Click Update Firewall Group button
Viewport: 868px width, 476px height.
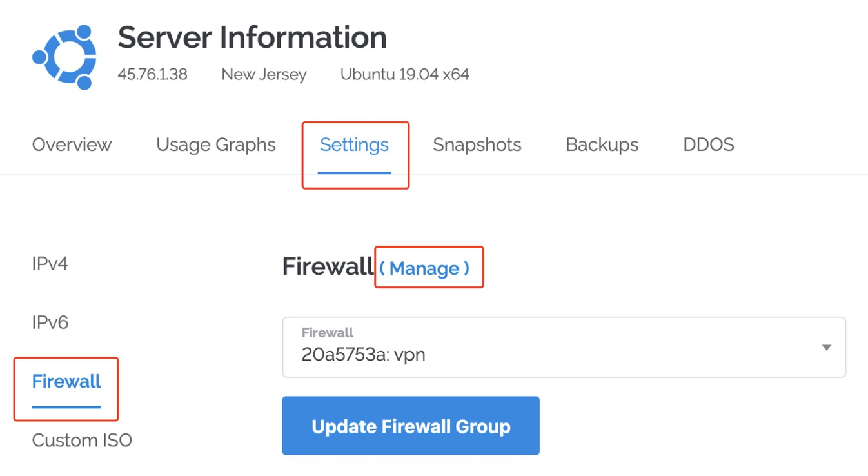click(410, 426)
